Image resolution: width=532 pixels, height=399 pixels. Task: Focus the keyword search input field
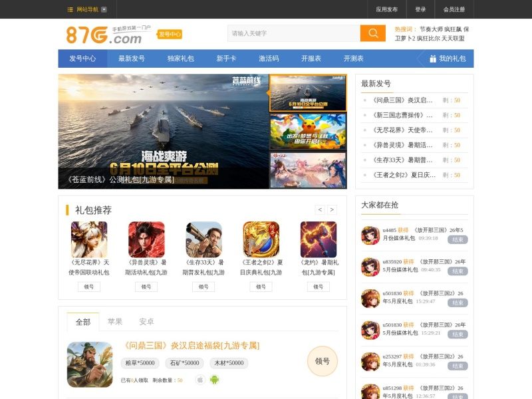294,33
